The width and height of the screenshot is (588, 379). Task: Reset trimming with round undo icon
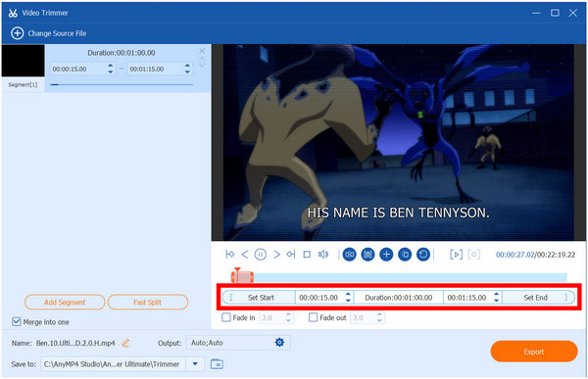423,255
